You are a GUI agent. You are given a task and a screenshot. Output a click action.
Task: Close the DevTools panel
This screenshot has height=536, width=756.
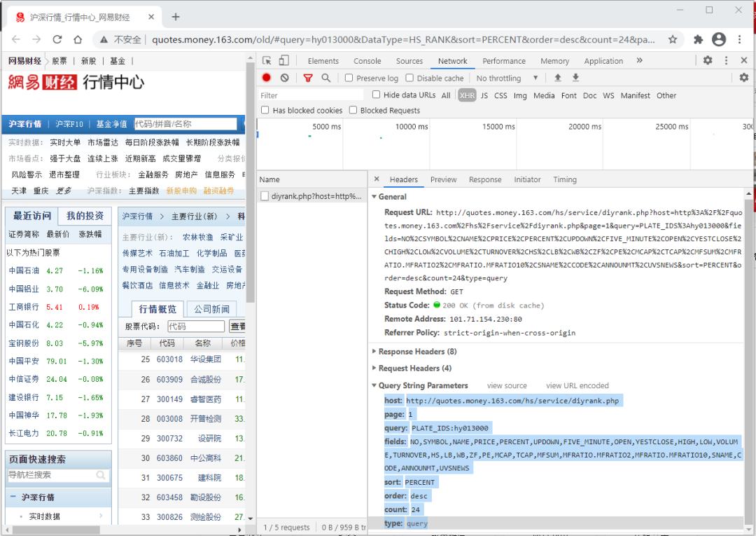(744, 60)
